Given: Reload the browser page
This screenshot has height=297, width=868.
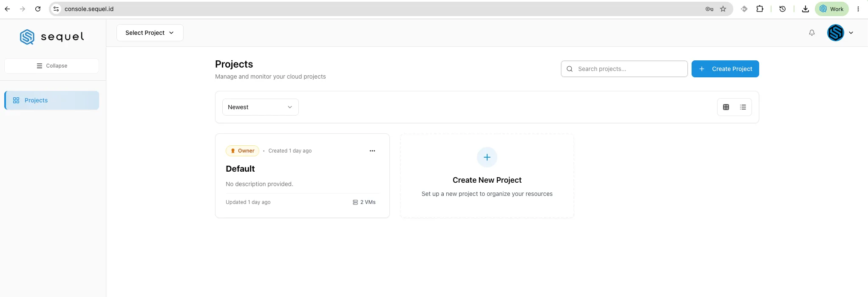Looking at the screenshot, I should pos(38,9).
